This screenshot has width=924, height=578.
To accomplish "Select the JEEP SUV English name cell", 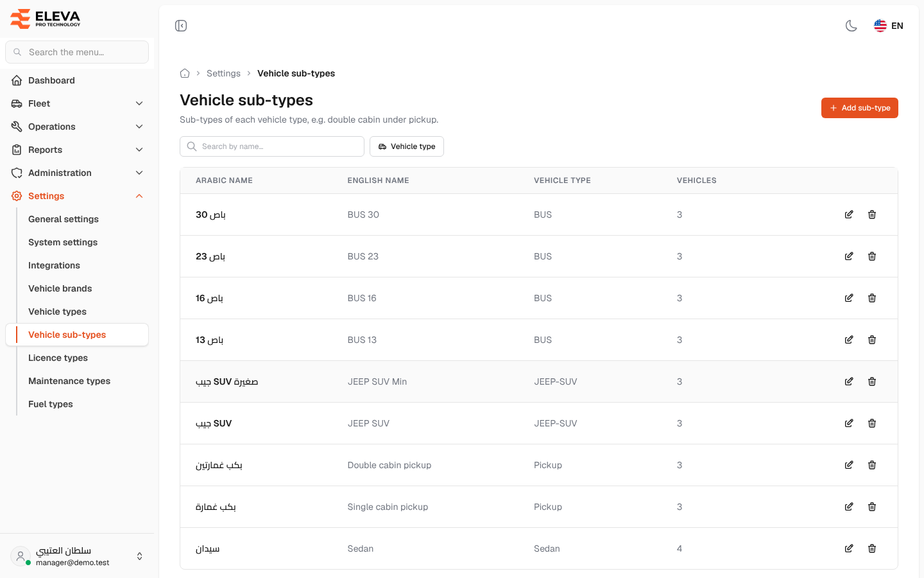I will click(x=368, y=423).
